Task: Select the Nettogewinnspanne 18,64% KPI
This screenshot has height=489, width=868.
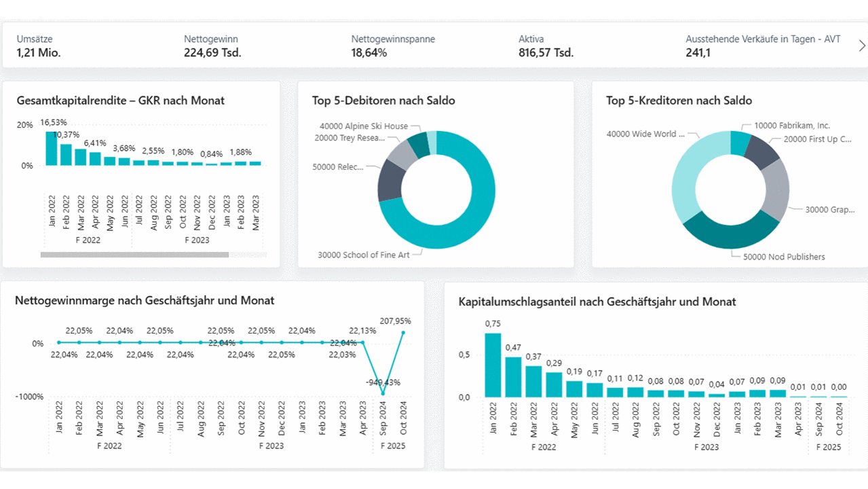Action: (393, 46)
